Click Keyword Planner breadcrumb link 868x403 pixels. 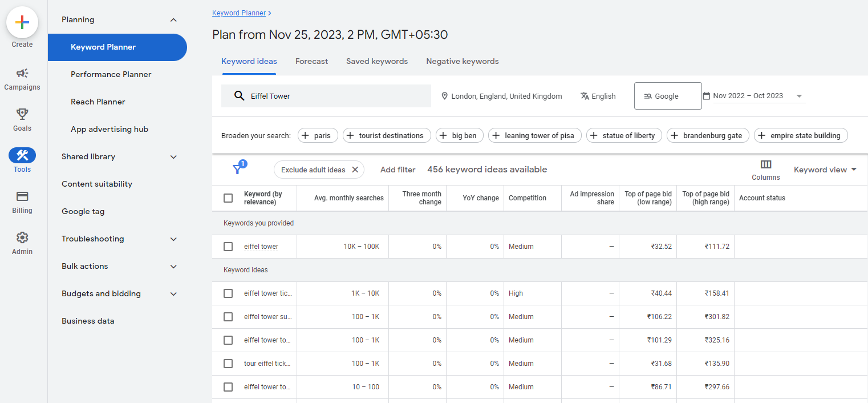239,13
